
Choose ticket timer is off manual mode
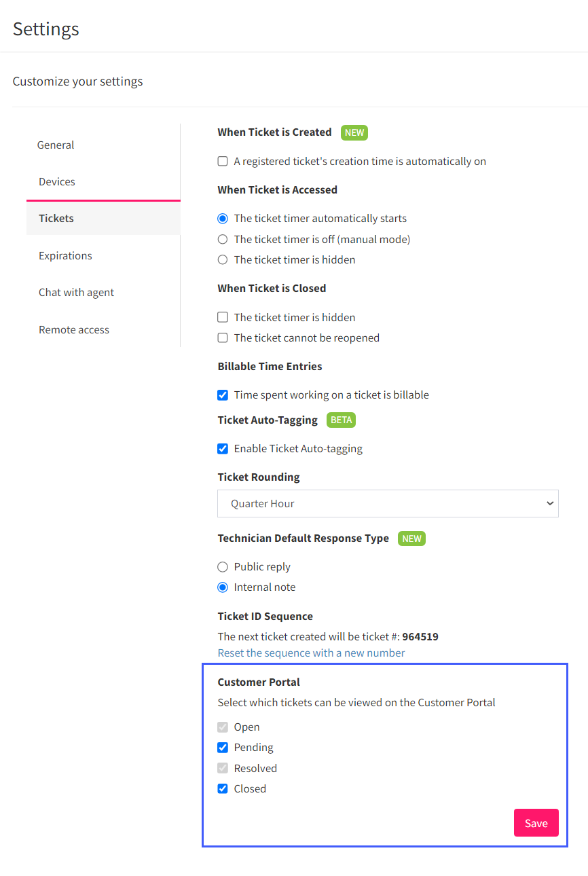click(x=222, y=239)
